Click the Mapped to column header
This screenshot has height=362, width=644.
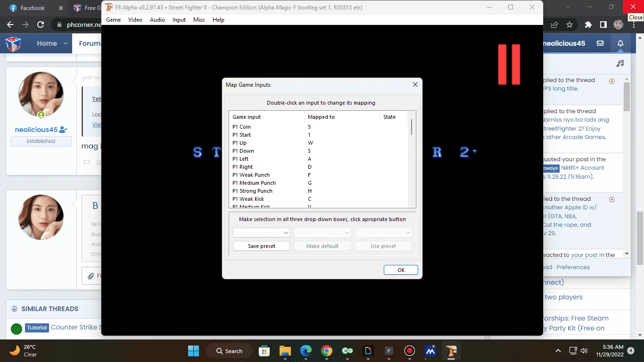342,117
